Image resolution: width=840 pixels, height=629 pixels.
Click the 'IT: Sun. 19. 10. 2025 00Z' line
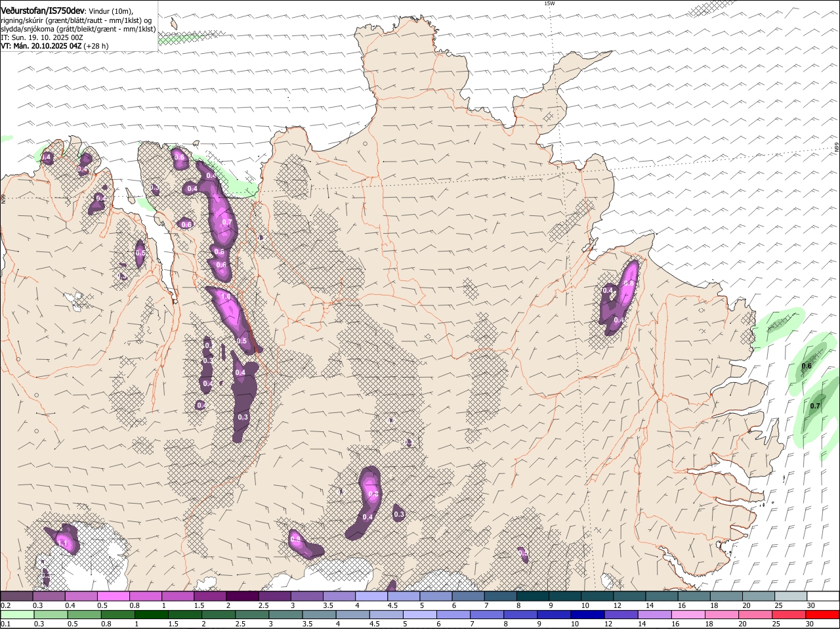click(x=41, y=37)
